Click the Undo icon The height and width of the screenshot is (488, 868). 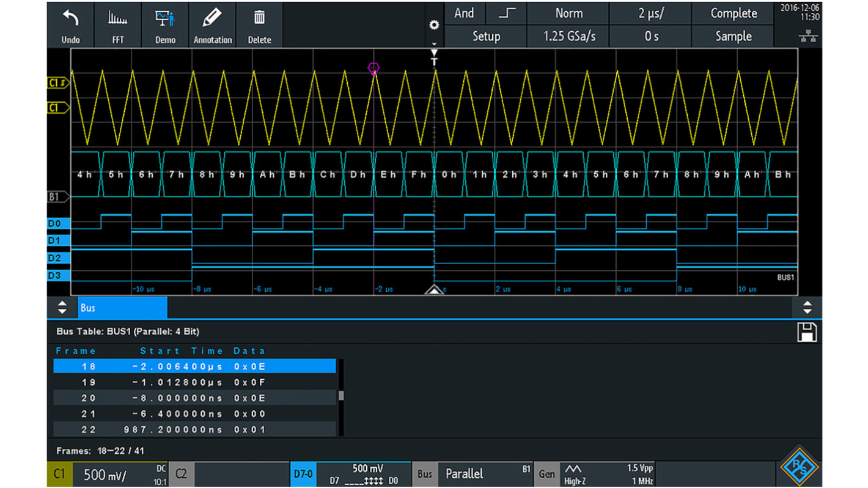[70, 23]
